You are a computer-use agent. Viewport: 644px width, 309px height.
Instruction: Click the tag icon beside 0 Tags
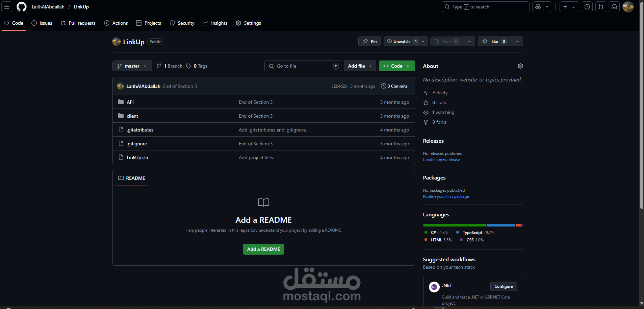click(x=188, y=66)
